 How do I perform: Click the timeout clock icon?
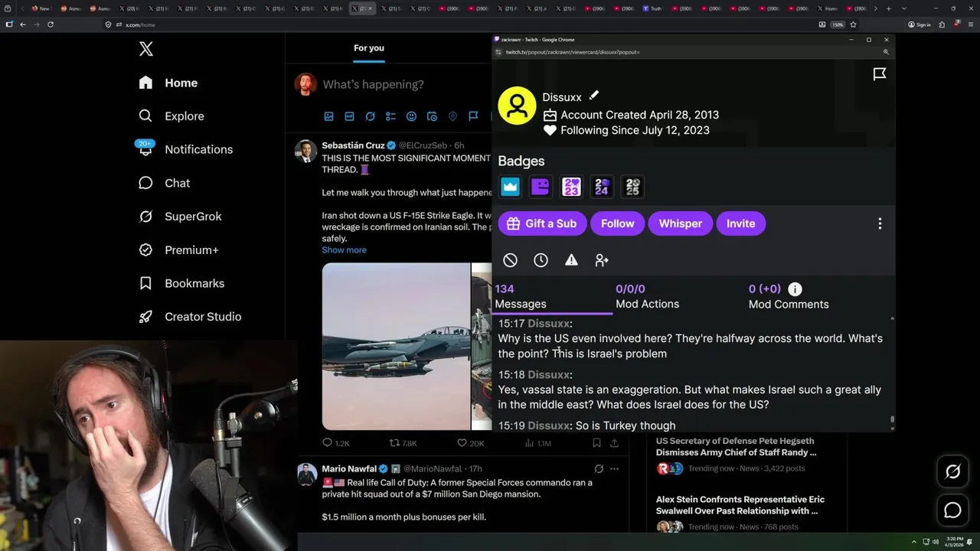point(541,260)
